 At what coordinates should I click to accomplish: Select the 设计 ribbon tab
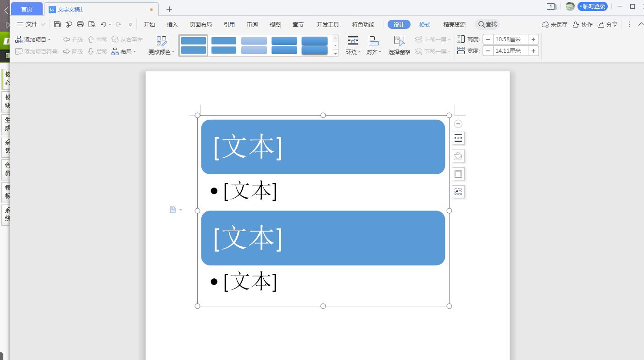click(399, 25)
